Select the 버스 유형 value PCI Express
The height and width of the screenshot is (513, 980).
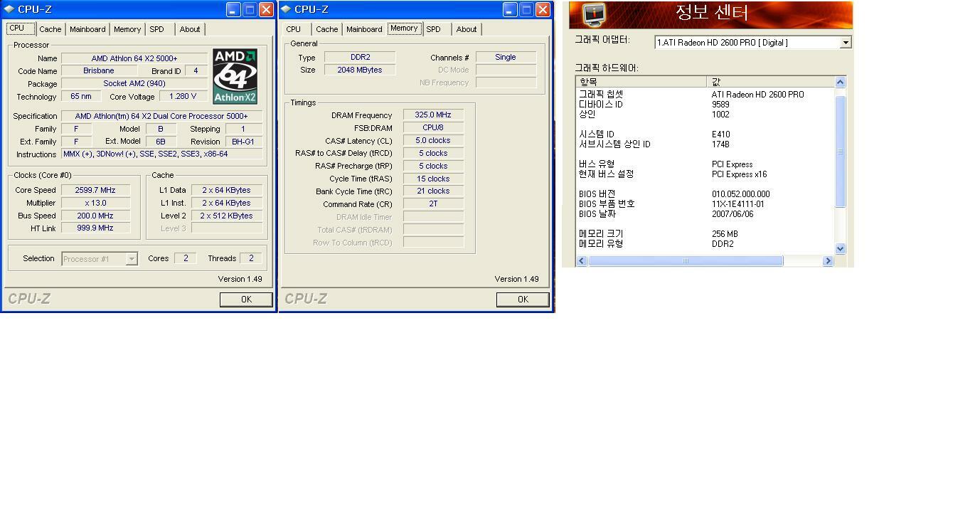[x=732, y=164]
